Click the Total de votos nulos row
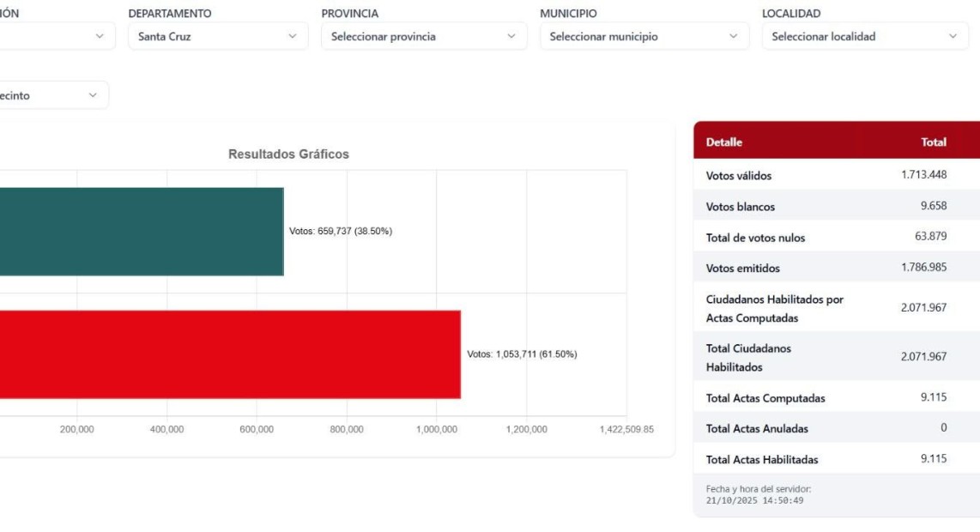The height and width of the screenshot is (532, 980). pos(837,238)
